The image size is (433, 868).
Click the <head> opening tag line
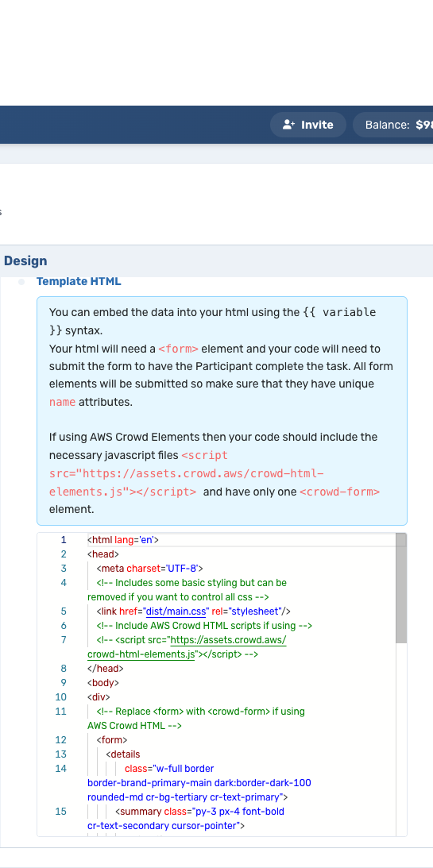[x=103, y=554]
